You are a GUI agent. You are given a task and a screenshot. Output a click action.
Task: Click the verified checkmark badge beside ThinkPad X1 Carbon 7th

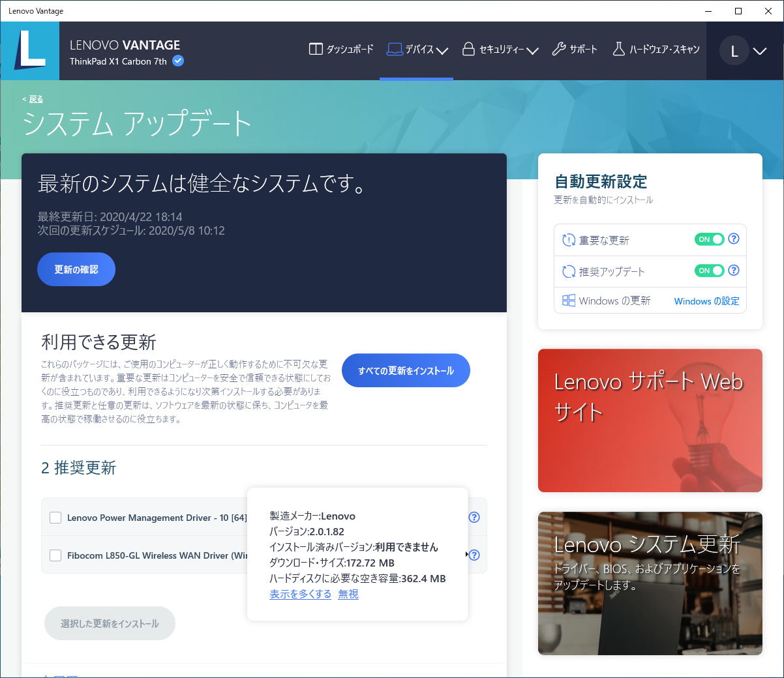click(x=178, y=61)
